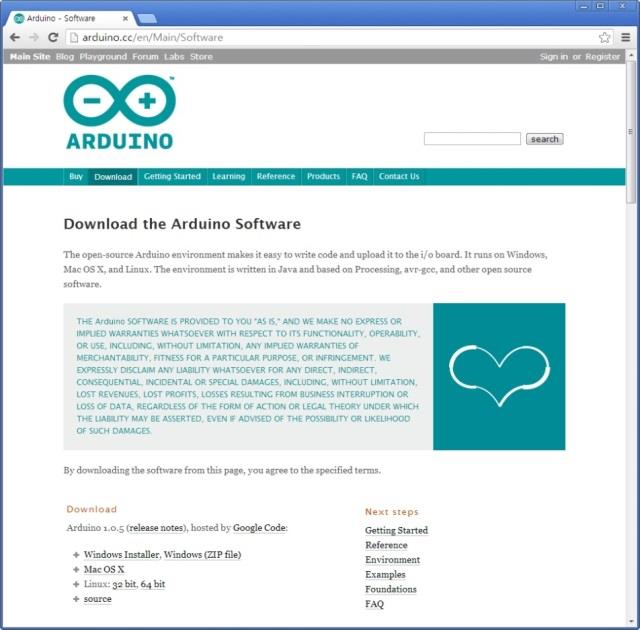
Task: Open the release notes link
Action: [x=156, y=528]
